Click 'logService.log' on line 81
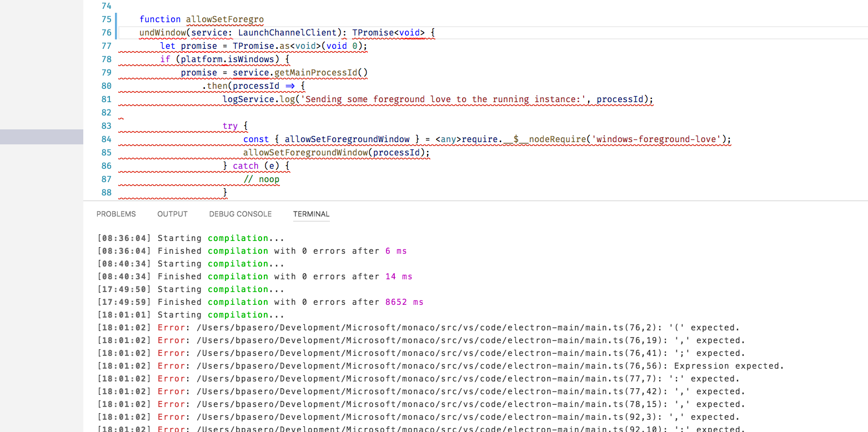868x432 pixels. [259, 99]
